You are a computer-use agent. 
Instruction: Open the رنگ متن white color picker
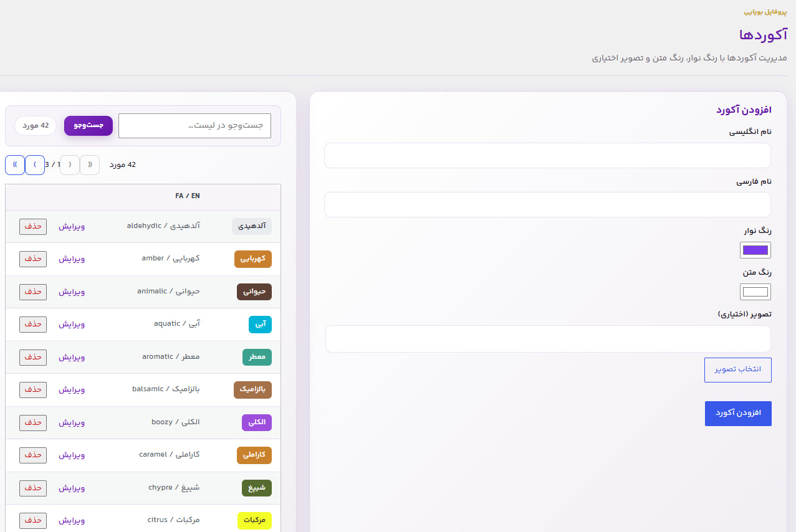coord(755,292)
